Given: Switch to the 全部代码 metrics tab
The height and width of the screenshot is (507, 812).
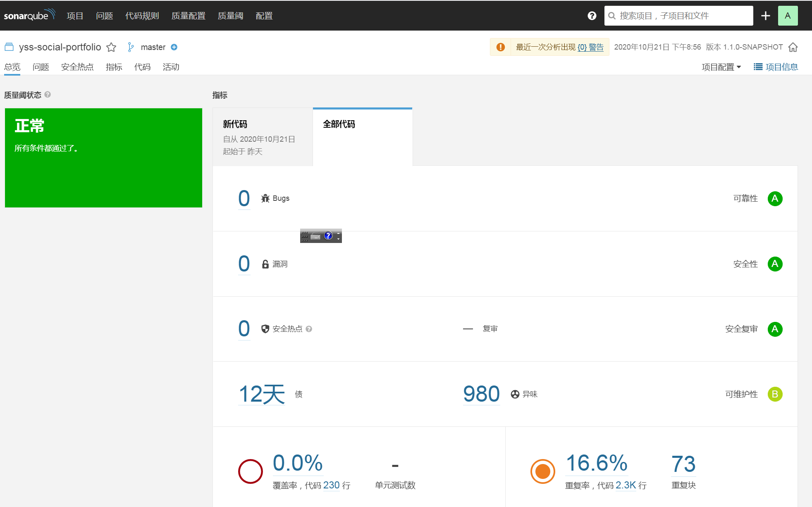Looking at the screenshot, I should 363,137.
